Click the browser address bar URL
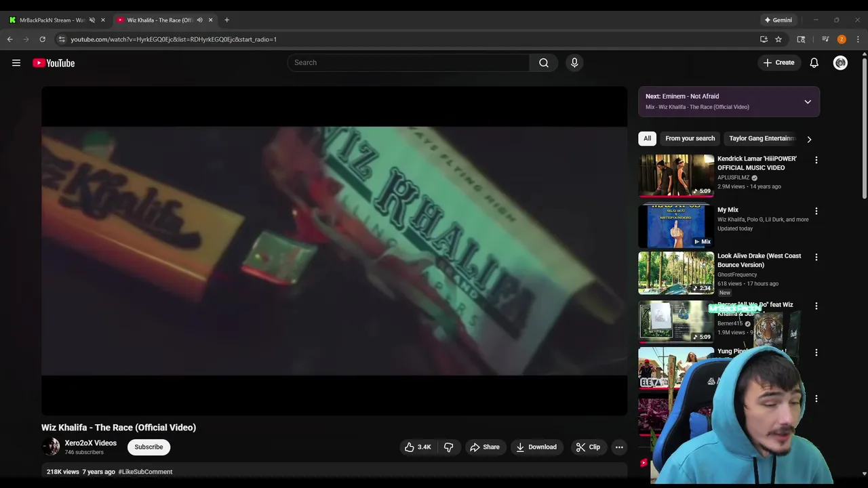 pos(174,39)
